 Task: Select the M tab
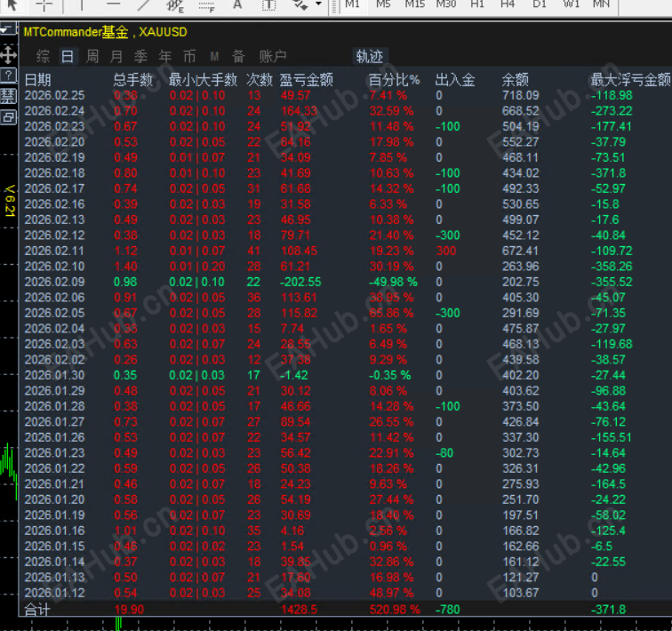[214, 56]
